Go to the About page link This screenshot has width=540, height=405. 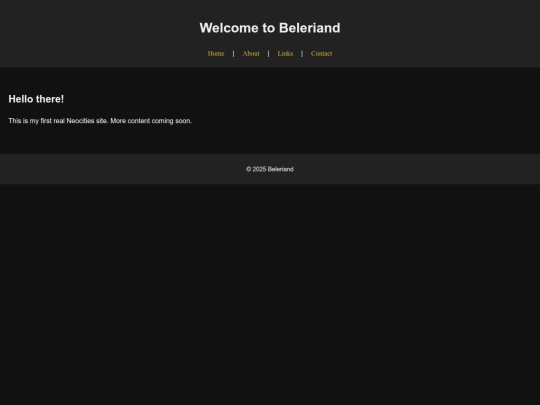251,53
